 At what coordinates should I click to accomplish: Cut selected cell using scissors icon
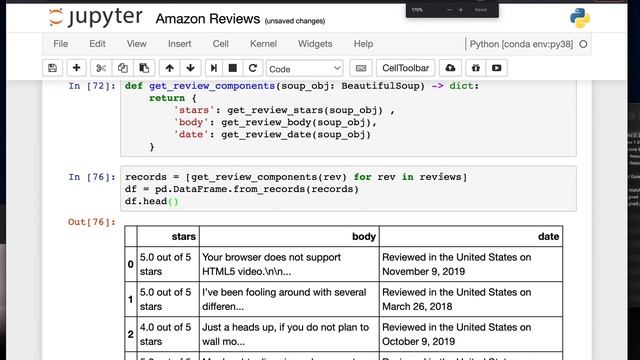(101, 68)
